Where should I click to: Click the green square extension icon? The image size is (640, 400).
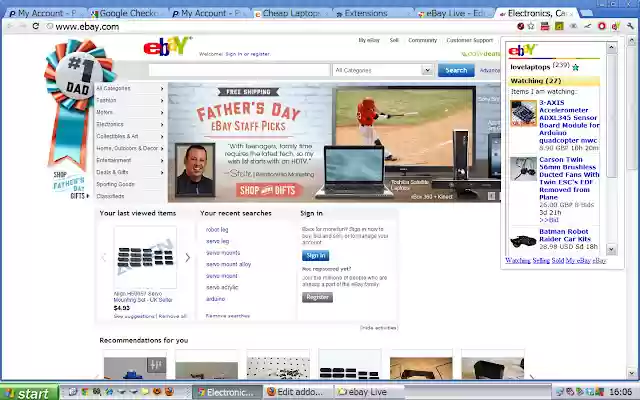click(559, 27)
